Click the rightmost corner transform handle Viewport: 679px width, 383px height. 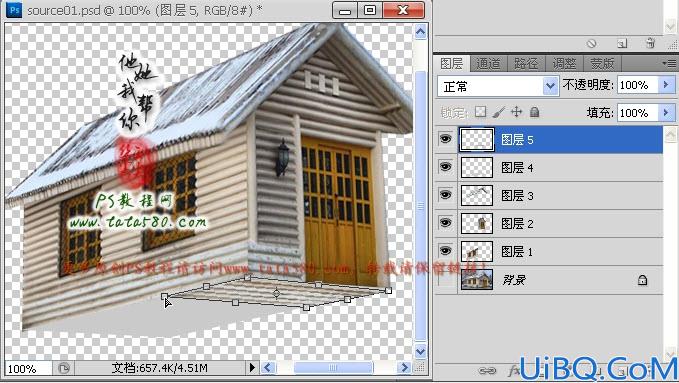point(388,291)
